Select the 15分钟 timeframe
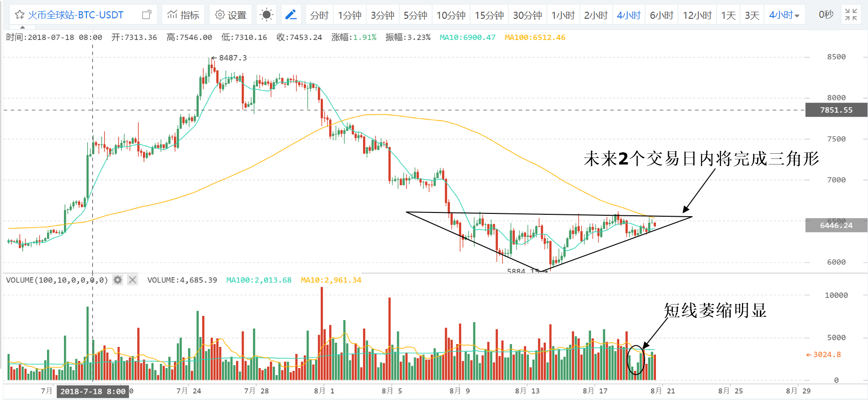 point(489,15)
